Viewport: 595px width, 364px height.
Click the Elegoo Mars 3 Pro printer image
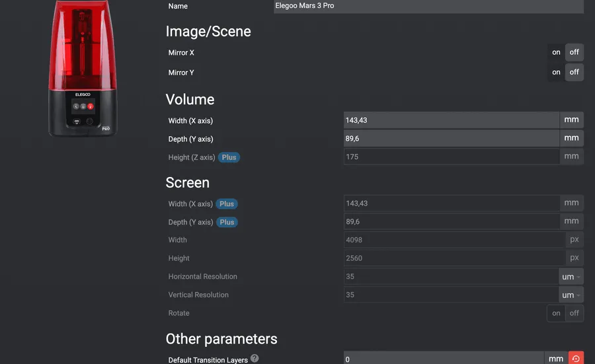tap(83, 68)
